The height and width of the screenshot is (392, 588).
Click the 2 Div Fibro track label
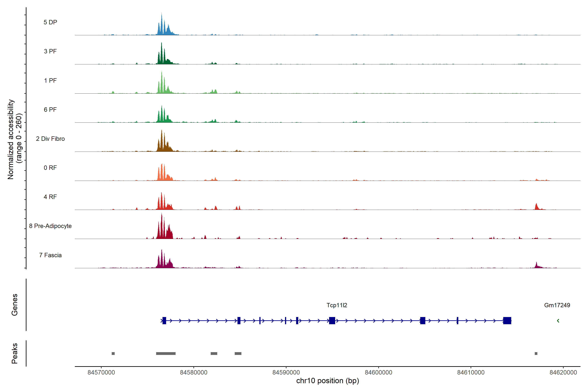(x=50, y=139)
